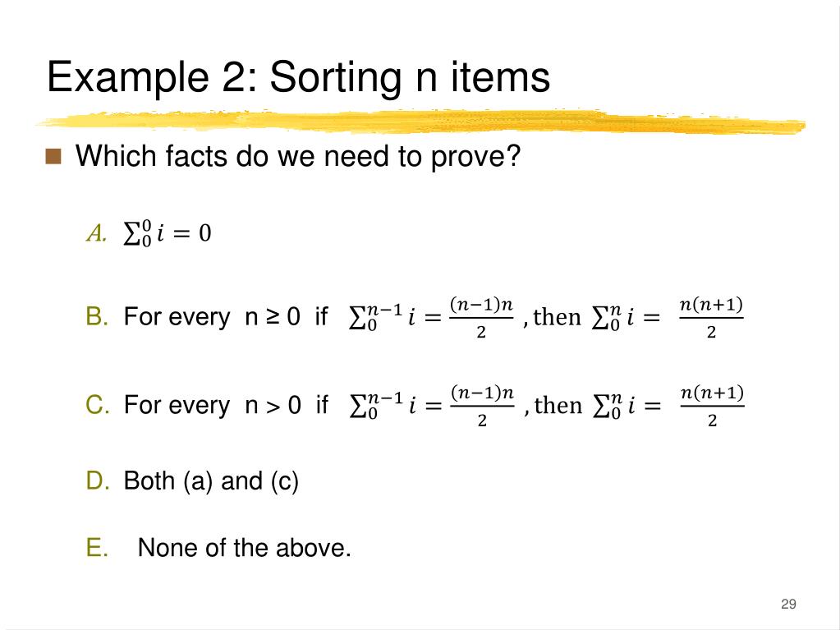Select the brown square bullet marker
840x630 pixels.
pos(53,156)
